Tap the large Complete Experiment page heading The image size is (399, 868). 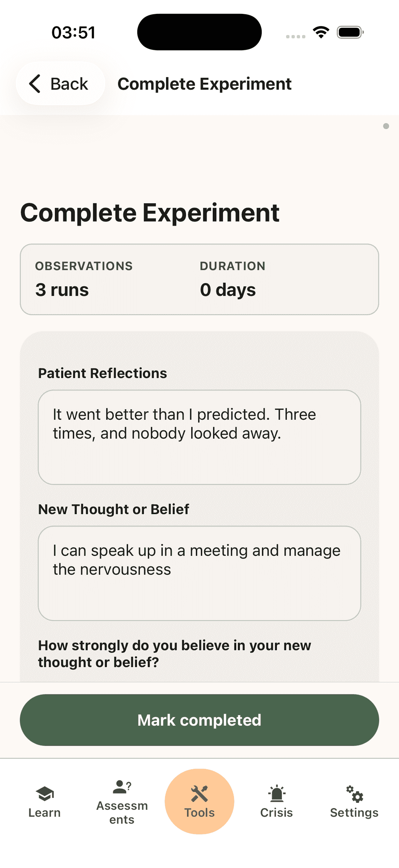coord(150,213)
